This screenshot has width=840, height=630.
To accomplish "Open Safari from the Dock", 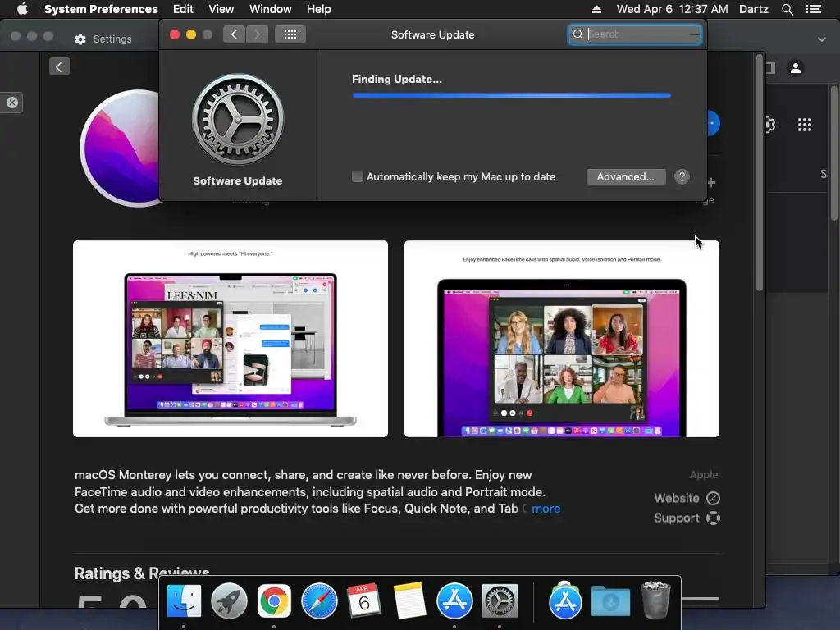I will (x=319, y=601).
